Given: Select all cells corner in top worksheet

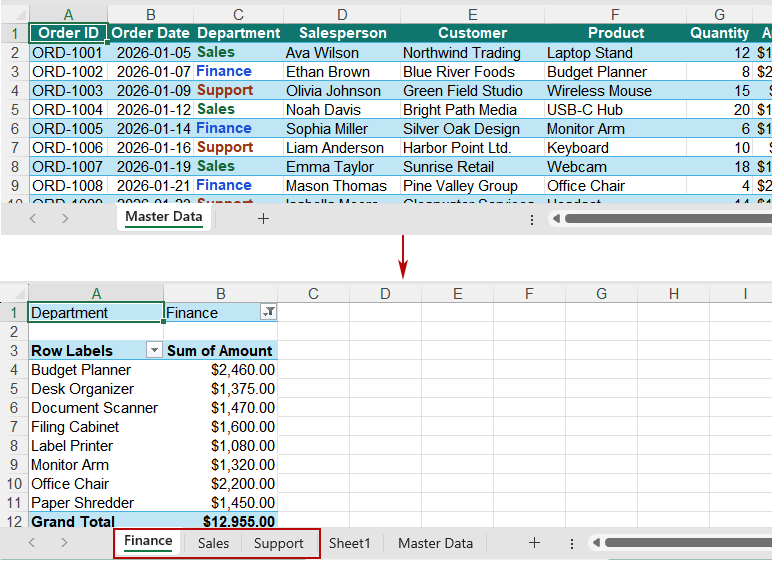Looking at the screenshot, I should point(15,15).
